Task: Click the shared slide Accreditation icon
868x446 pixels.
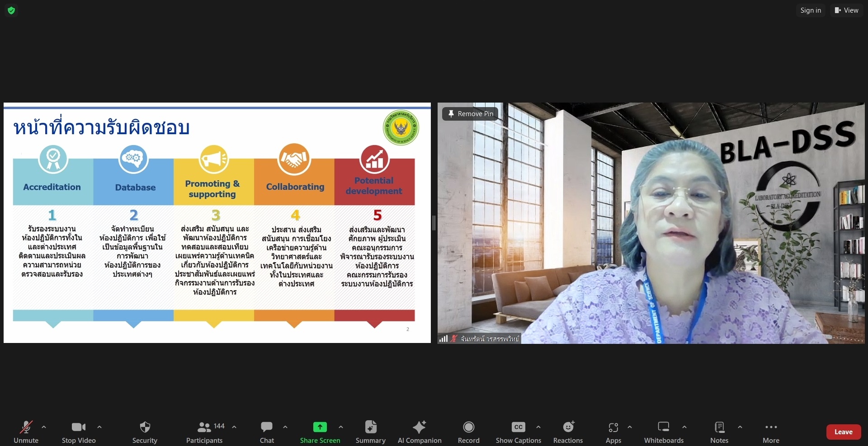Action: (53, 159)
